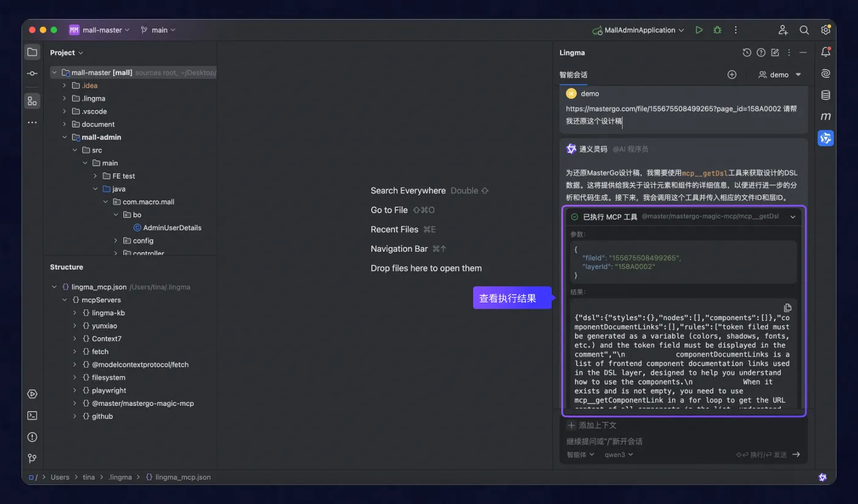Screen dimensions: 858x504
Task: Open Lingma help question icon
Action: [761, 53]
